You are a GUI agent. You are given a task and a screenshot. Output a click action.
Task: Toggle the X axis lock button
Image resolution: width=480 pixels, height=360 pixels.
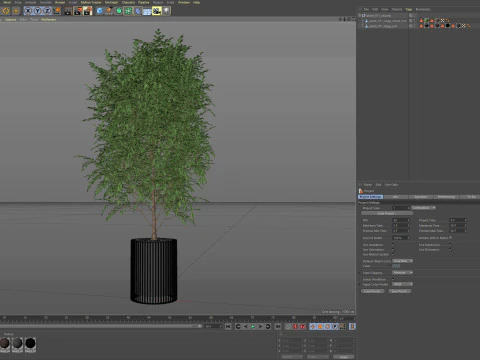(28, 11)
